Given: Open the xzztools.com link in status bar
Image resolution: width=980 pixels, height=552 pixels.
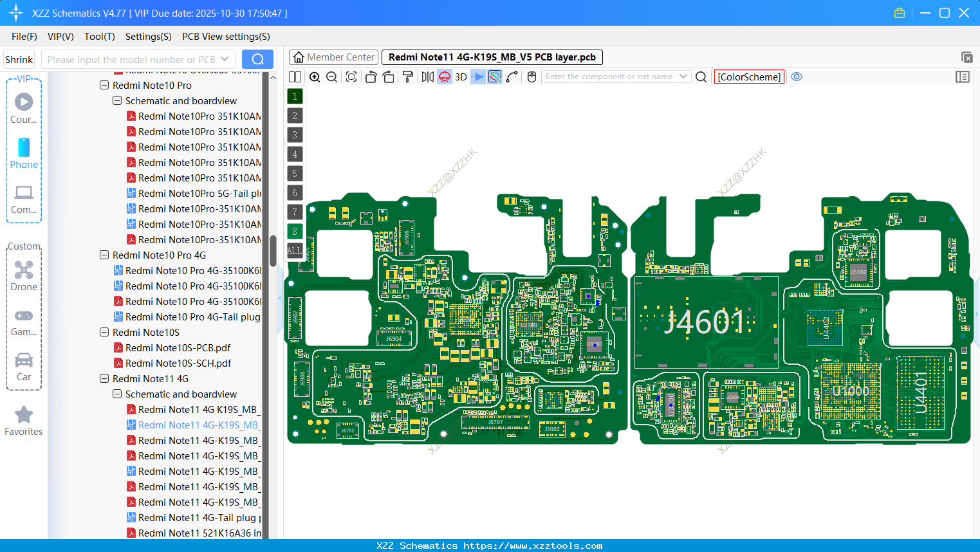Looking at the screenshot, I should tap(533, 546).
